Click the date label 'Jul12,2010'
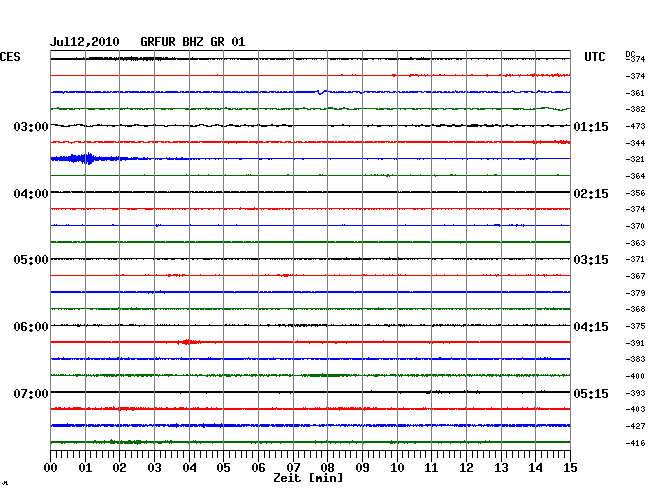 click(85, 42)
